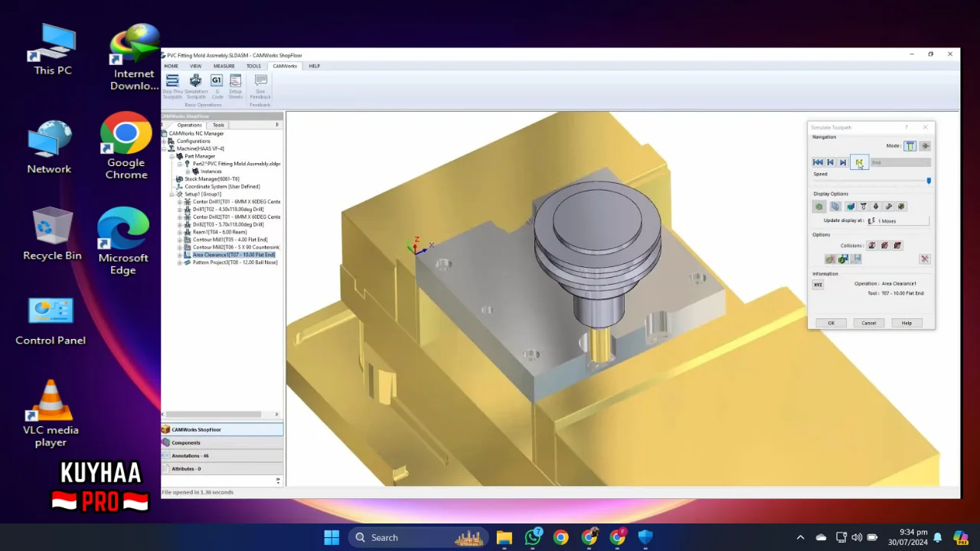The image size is (980, 551).
Task: Open the MEASURE ribbon tab
Action: [x=224, y=66]
